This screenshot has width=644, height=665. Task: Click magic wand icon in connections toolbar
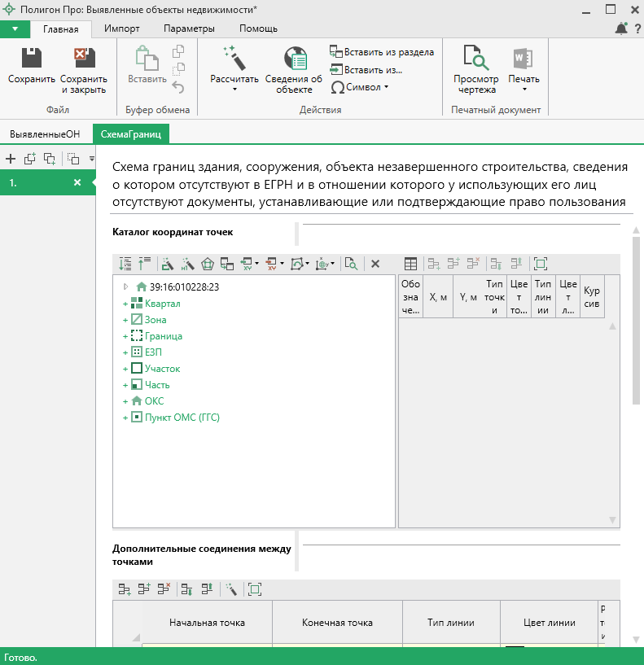[x=231, y=589]
